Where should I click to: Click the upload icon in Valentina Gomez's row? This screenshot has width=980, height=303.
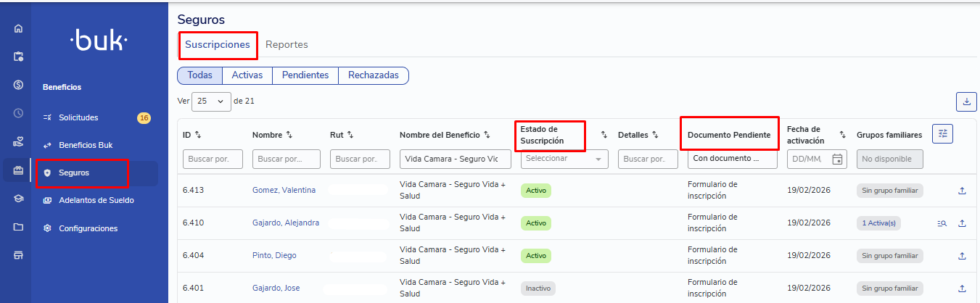click(962, 191)
